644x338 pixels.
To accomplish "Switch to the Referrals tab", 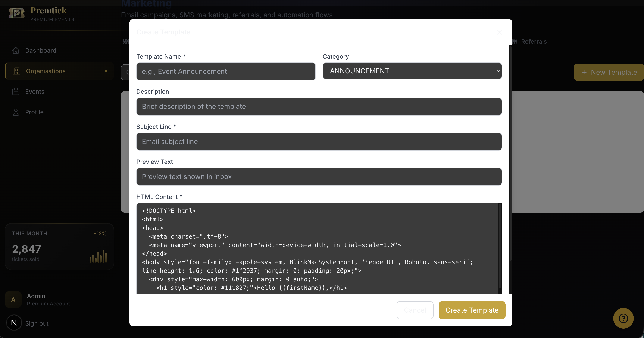I will pos(534,42).
